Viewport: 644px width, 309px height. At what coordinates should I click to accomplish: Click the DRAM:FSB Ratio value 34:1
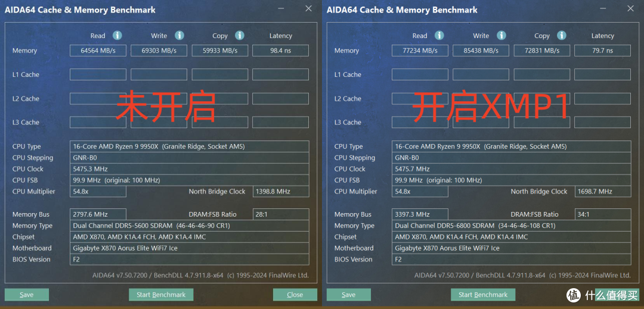click(x=603, y=214)
